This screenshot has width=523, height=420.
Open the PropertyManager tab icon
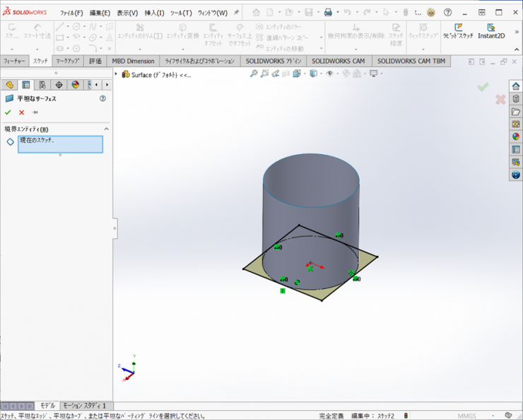coord(26,85)
